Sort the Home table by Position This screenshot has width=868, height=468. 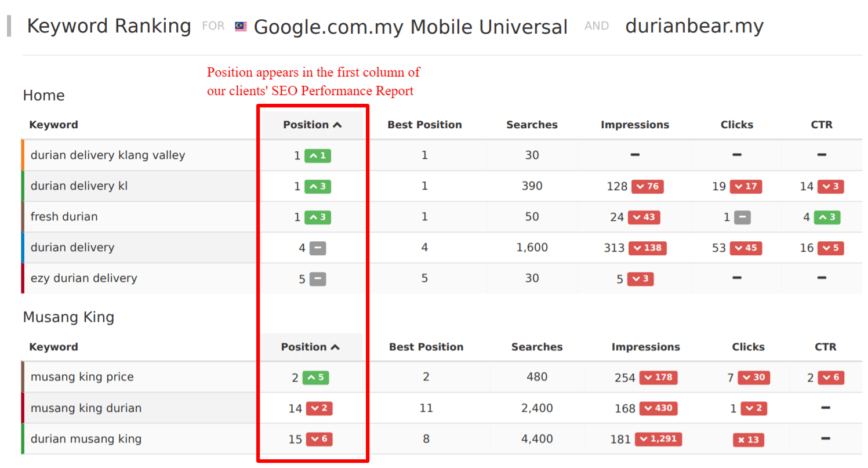pyautogui.click(x=312, y=125)
